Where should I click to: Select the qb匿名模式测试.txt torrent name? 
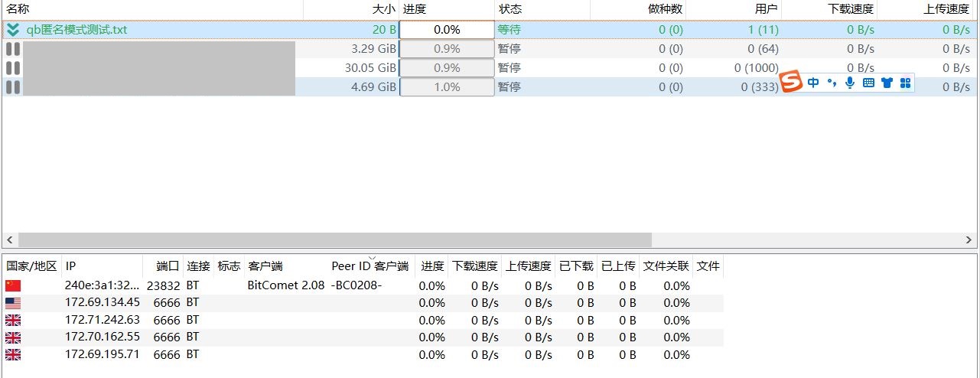point(77,30)
